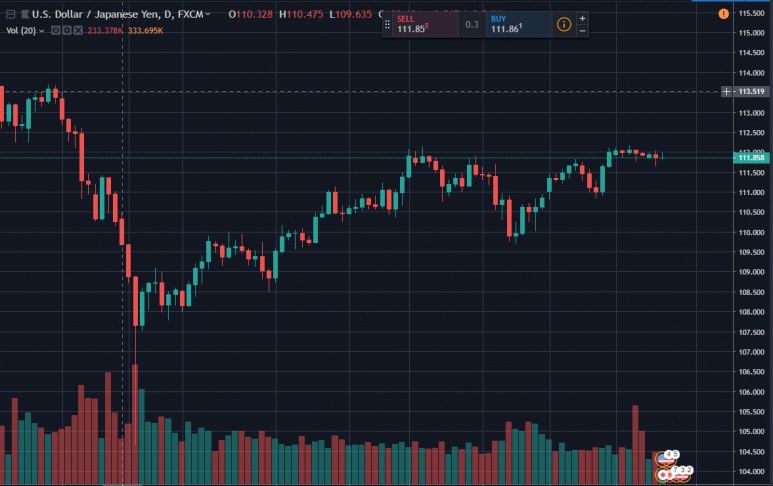Remove the Volume indicator with the X
This screenshot has height=486, width=773.
pos(77,31)
